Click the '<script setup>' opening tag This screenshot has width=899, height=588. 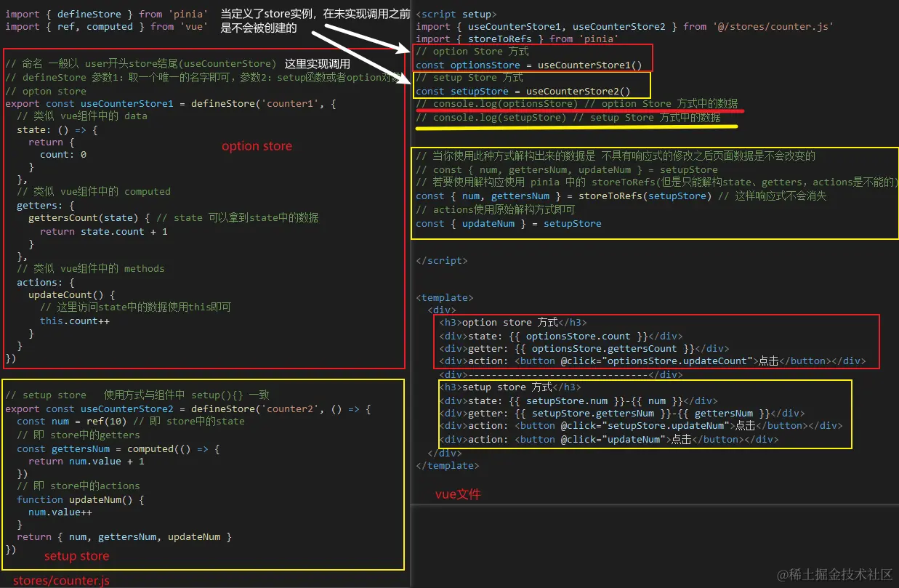tap(456, 14)
